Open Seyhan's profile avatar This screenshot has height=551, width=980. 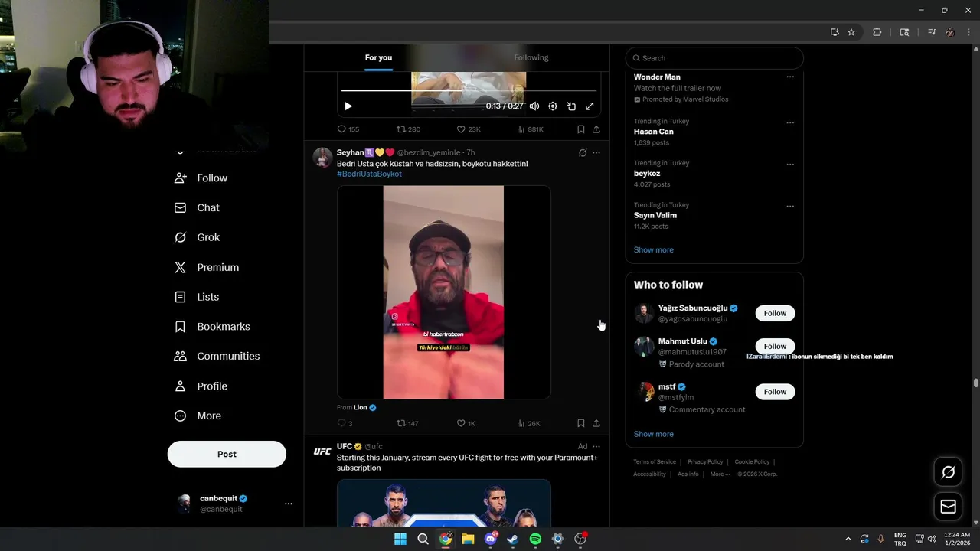pyautogui.click(x=322, y=158)
